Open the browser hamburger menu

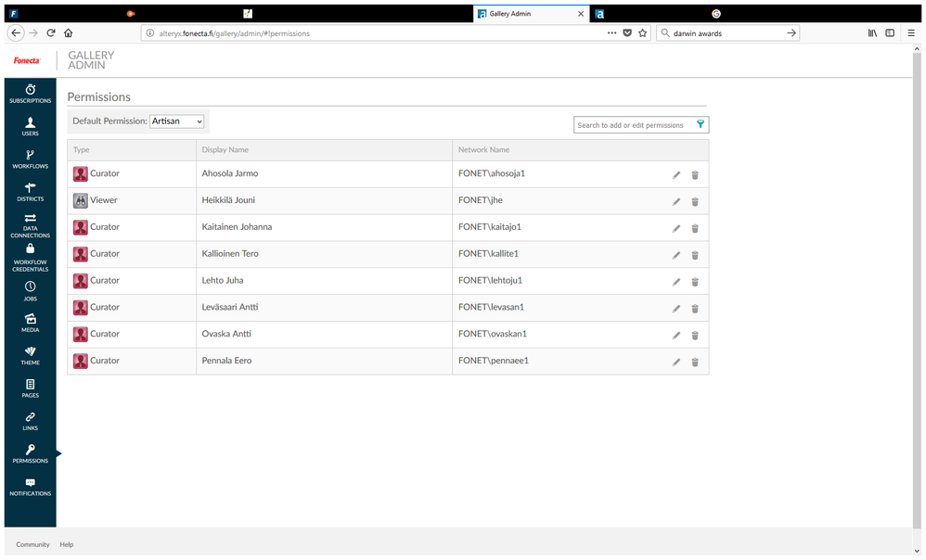[x=911, y=33]
